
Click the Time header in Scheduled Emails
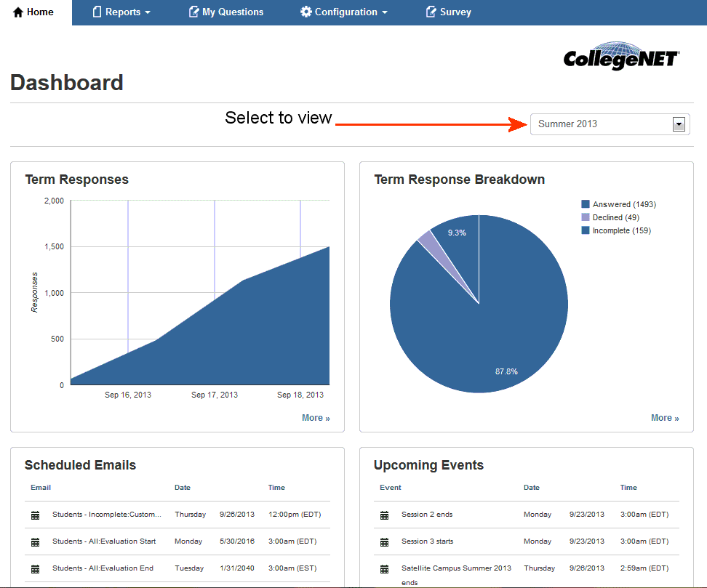tap(276, 487)
